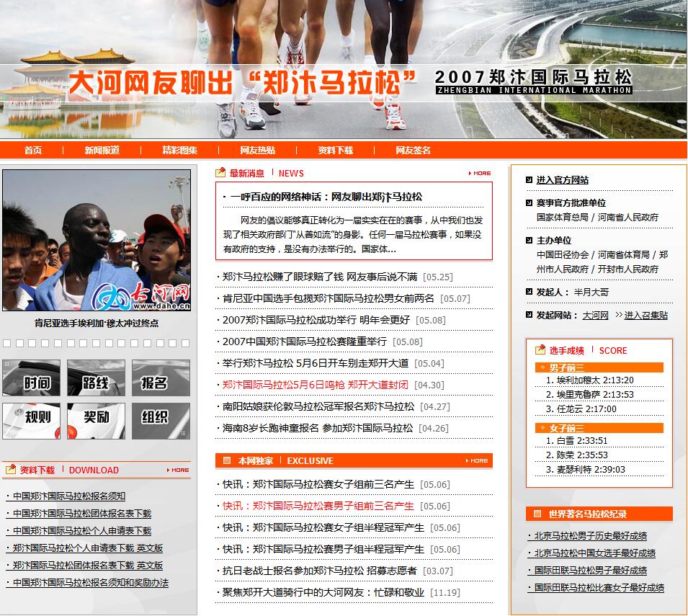Go to 新闻报道 in the navigation bar
The image size is (688, 616).
(x=102, y=151)
